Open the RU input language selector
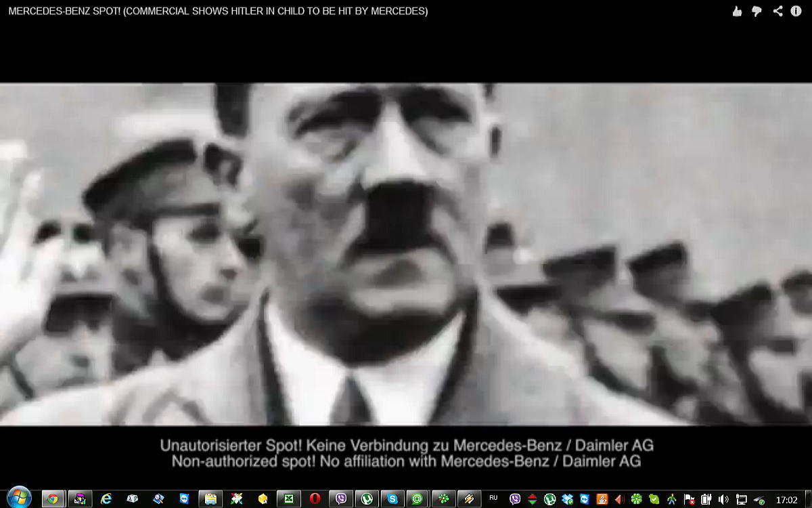This screenshot has height=508, width=812. 493,499
